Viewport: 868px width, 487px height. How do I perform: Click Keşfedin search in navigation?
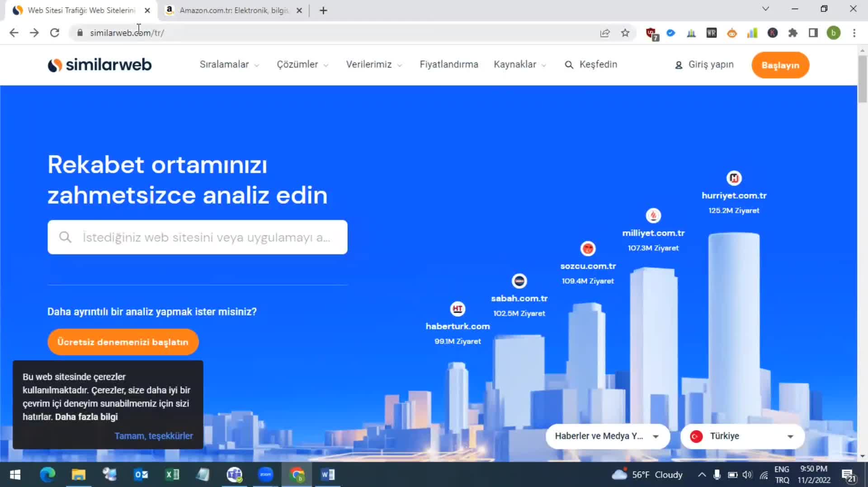(x=591, y=65)
